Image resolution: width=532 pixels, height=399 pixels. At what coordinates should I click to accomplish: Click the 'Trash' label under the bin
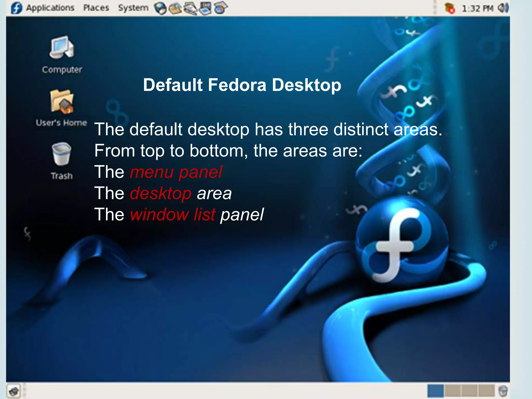(62, 176)
